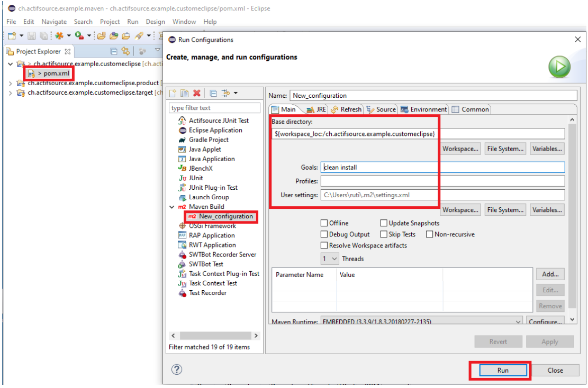Click the duplicate launch configuration icon

(x=184, y=94)
